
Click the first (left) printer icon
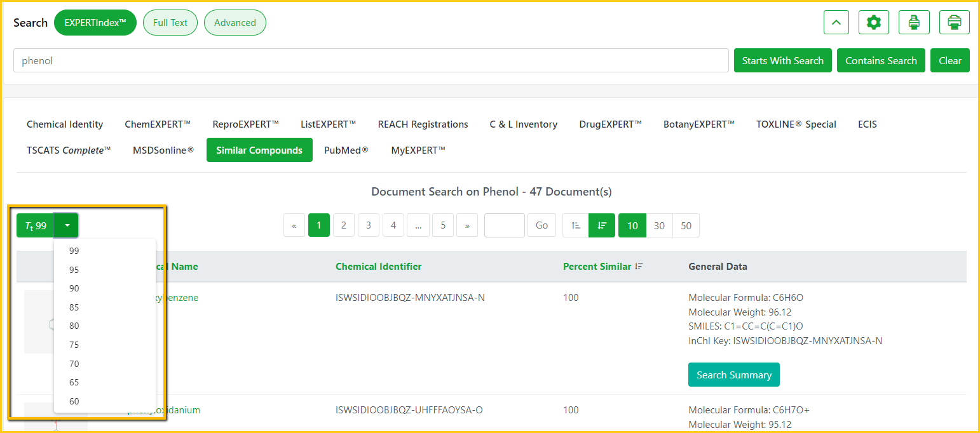914,22
